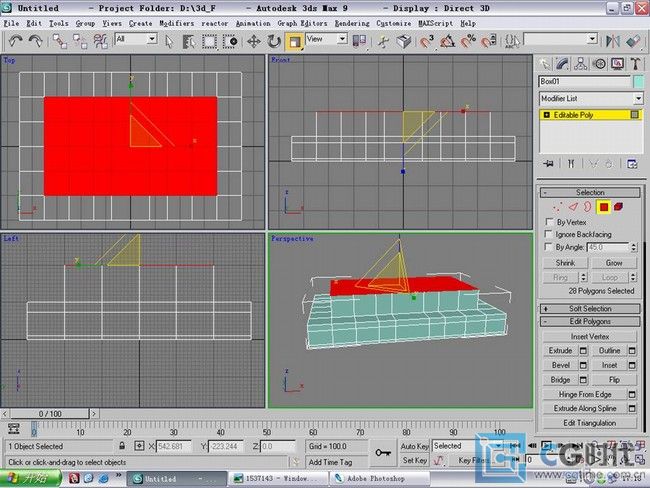Viewport: 650px width, 488px height.
Task: Open the Create command panel tab
Action: click(544, 64)
